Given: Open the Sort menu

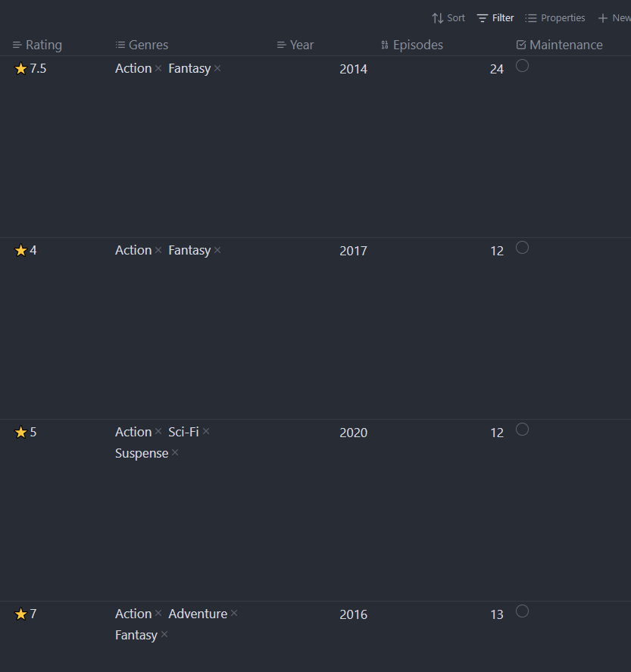Looking at the screenshot, I should pos(448,17).
